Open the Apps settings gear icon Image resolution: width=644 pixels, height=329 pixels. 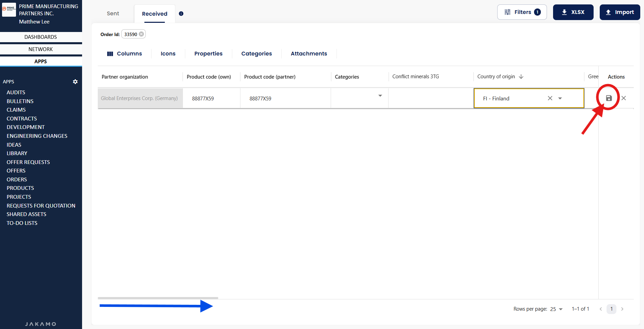tap(75, 82)
